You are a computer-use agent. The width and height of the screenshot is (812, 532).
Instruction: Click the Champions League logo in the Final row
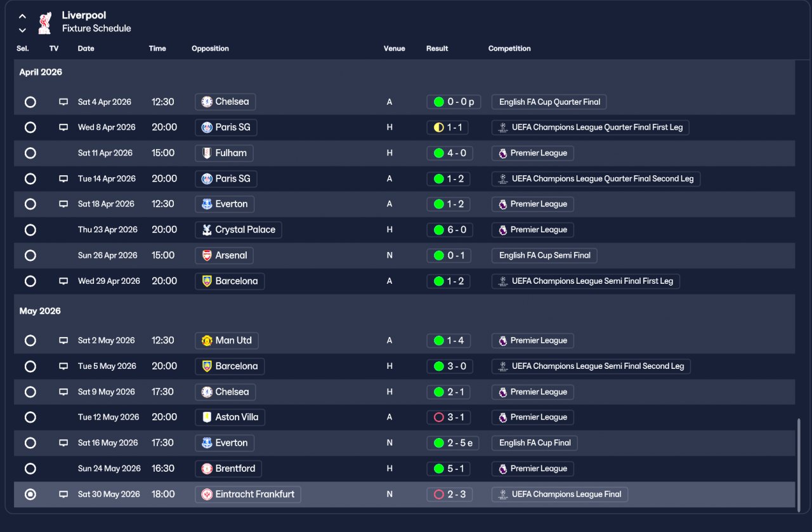tap(503, 494)
